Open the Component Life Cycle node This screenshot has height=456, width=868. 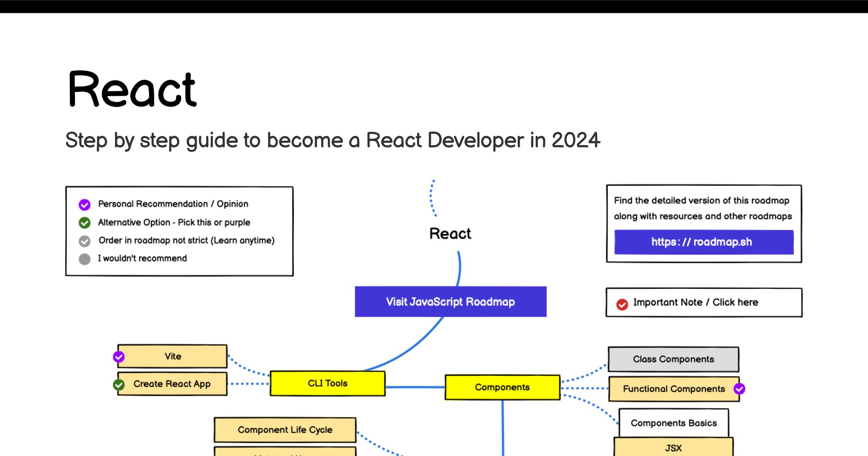click(x=285, y=430)
